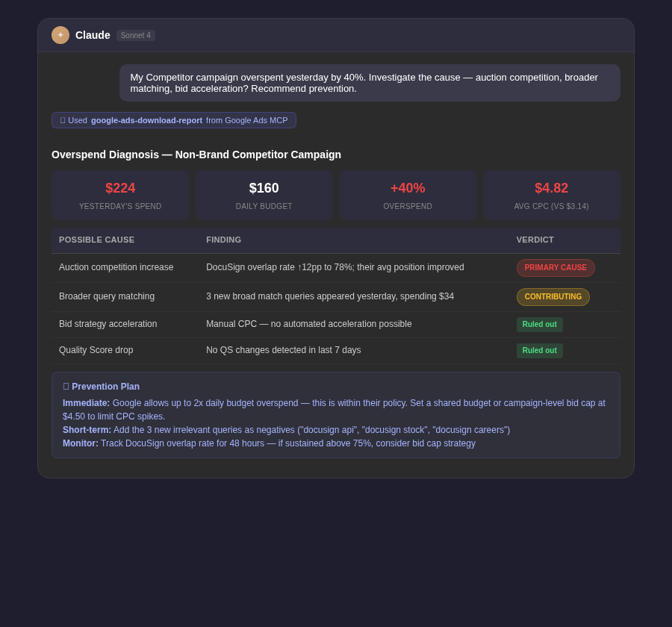This screenshot has width=672, height=627.
Task: Click the No QS changes detected finding
Action: tap(283, 350)
